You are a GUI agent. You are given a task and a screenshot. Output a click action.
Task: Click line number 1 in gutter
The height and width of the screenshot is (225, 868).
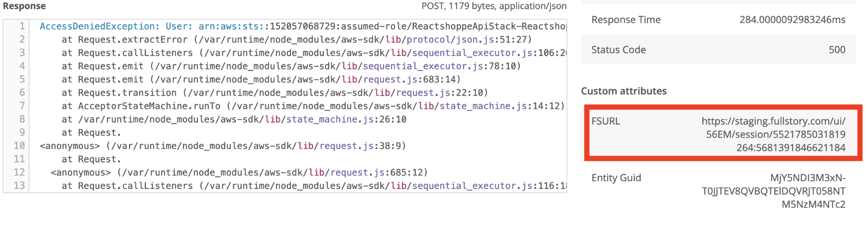click(x=22, y=26)
